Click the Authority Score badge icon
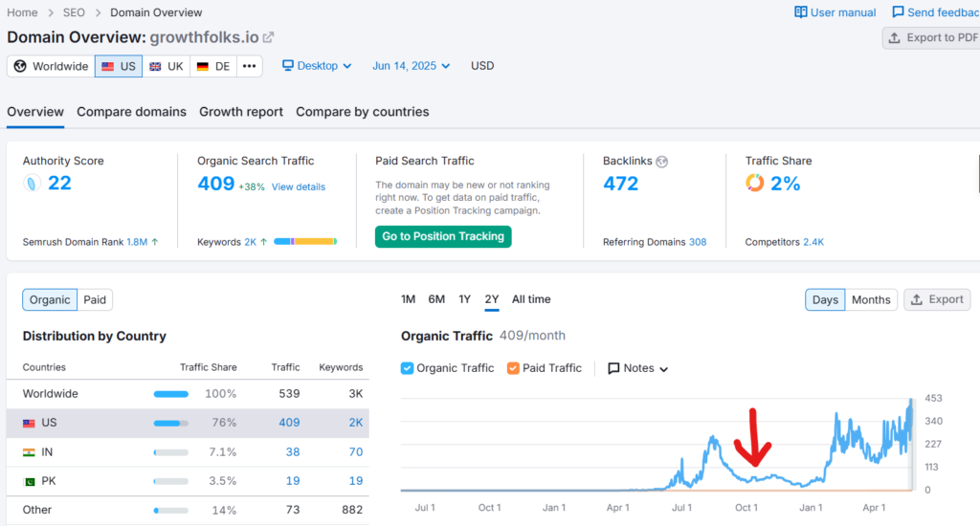980x526 pixels. (33, 184)
